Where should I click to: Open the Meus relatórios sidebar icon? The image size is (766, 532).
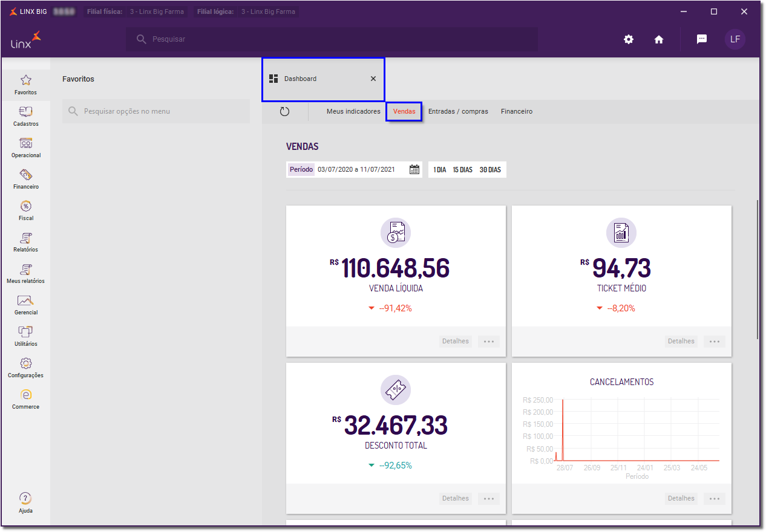click(x=26, y=269)
